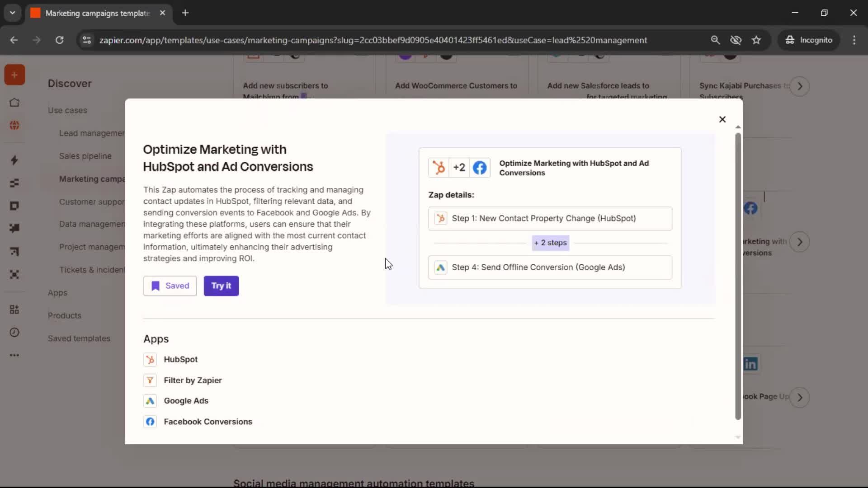Viewport: 868px width, 488px height.
Task: Open Canvas icon in left sidebar
Action: [x=14, y=252]
